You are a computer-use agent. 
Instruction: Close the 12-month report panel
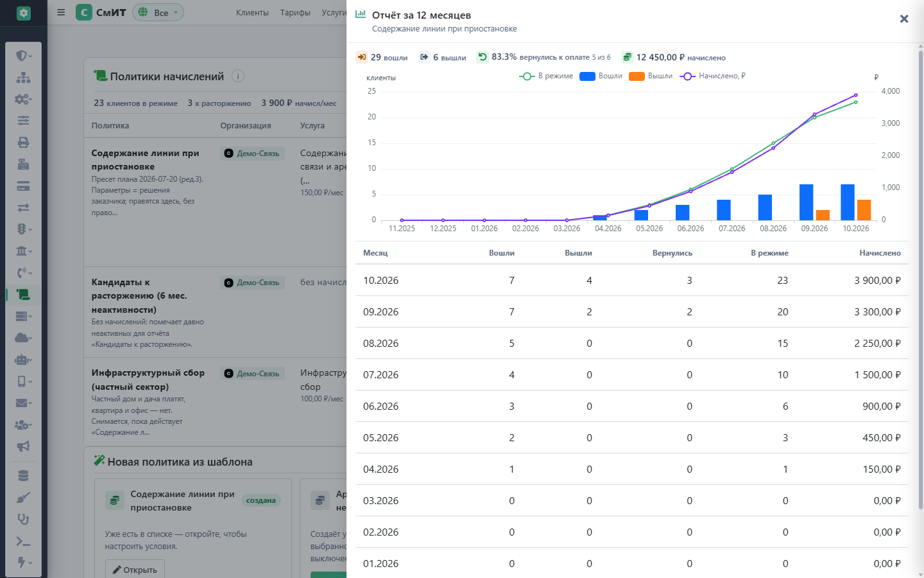[x=904, y=19]
